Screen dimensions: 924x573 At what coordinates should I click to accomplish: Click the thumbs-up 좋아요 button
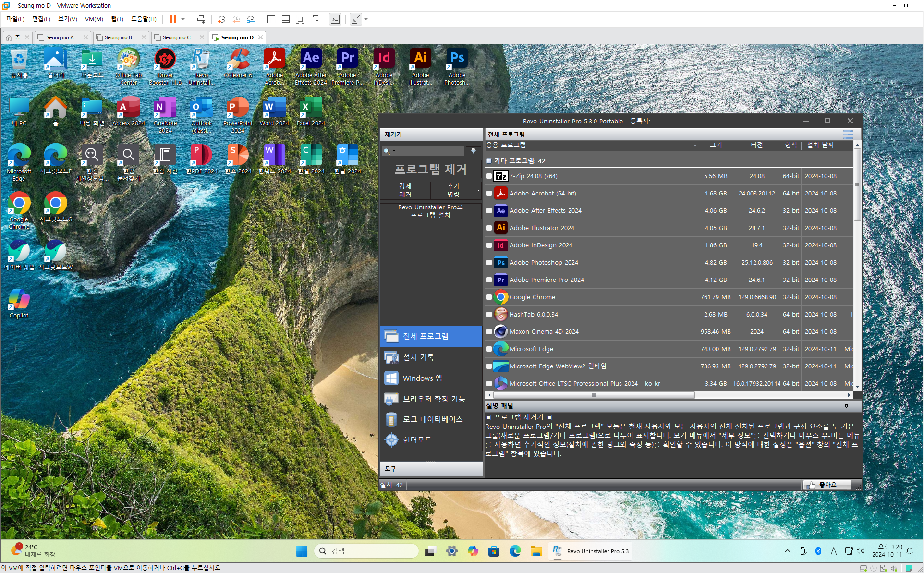pyautogui.click(x=827, y=485)
